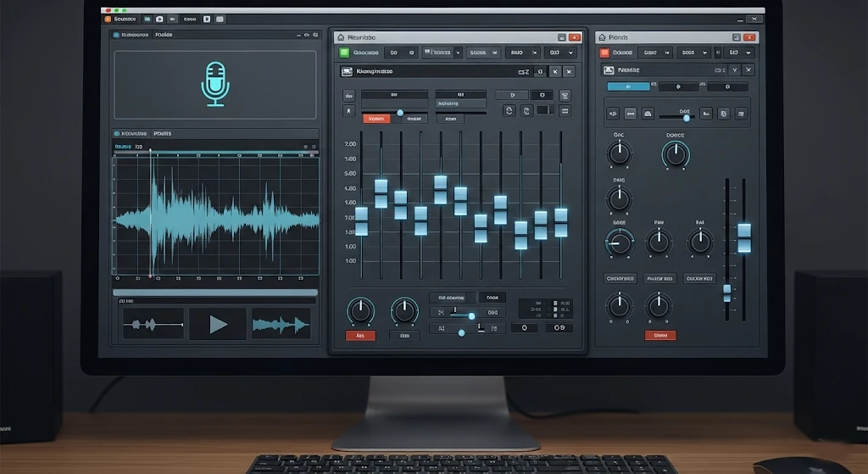Click the camera icon in the top toolbar

tap(159, 19)
